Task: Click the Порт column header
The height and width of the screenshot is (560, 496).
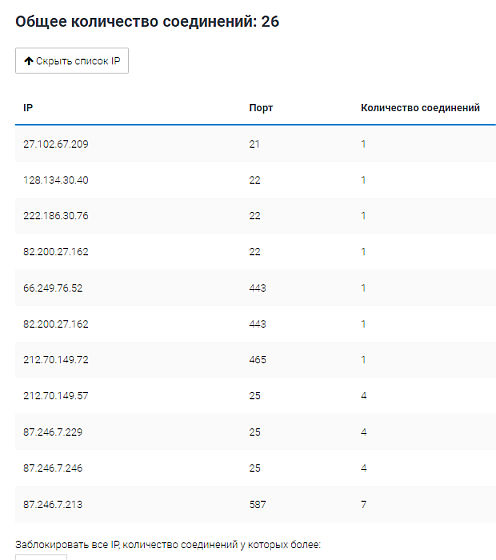Action: (261, 108)
